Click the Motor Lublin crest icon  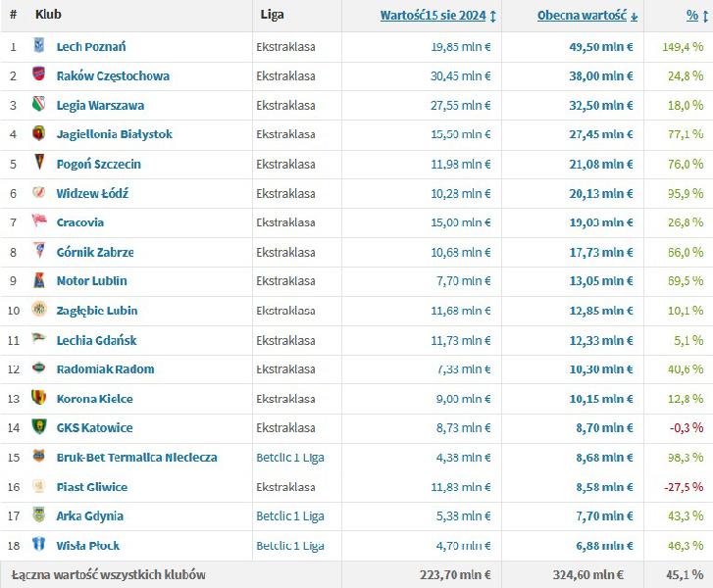[39, 281]
